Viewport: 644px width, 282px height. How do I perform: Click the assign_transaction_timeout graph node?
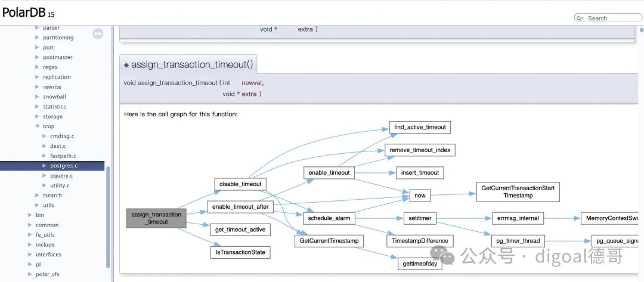pos(156,218)
